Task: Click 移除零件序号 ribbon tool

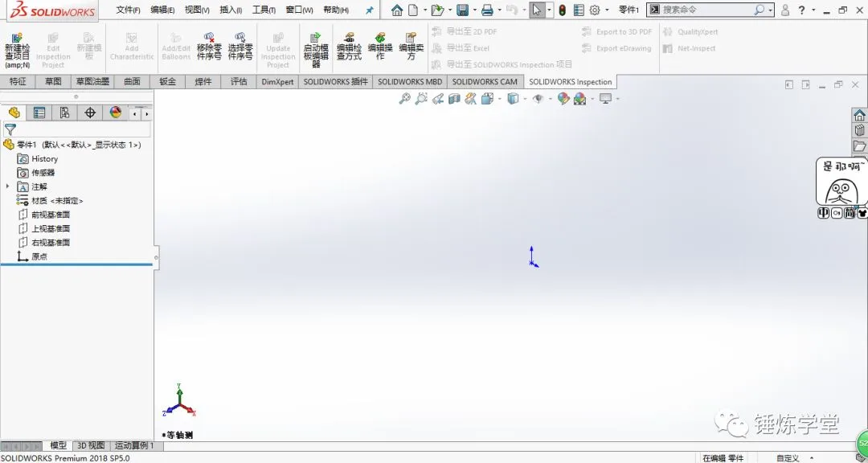Action: [x=209, y=45]
